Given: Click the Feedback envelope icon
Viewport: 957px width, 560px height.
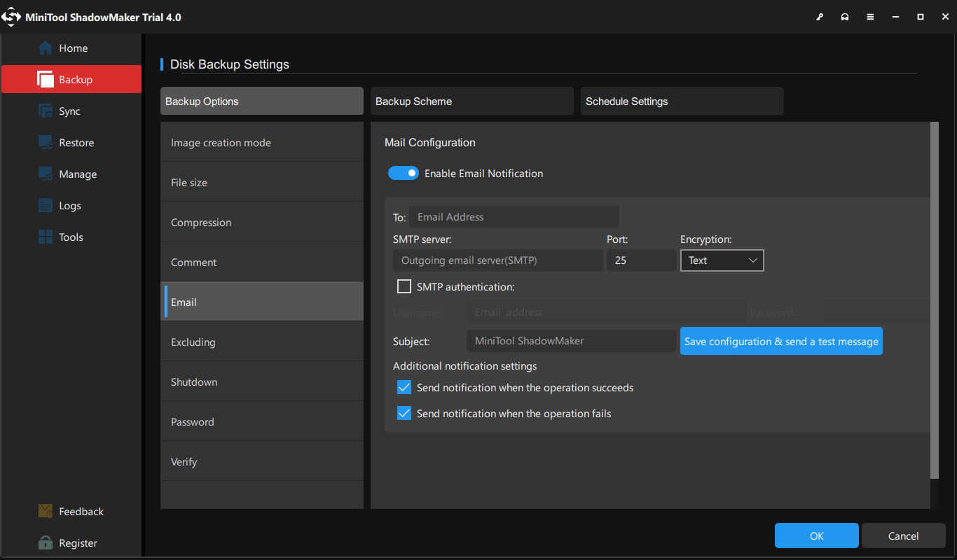Looking at the screenshot, I should click(46, 512).
